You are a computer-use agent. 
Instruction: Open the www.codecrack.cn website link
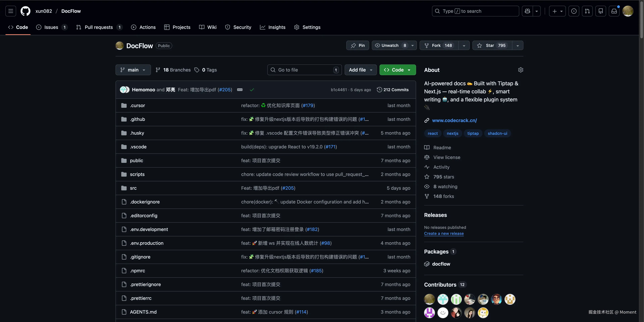pyautogui.click(x=454, y=120)
